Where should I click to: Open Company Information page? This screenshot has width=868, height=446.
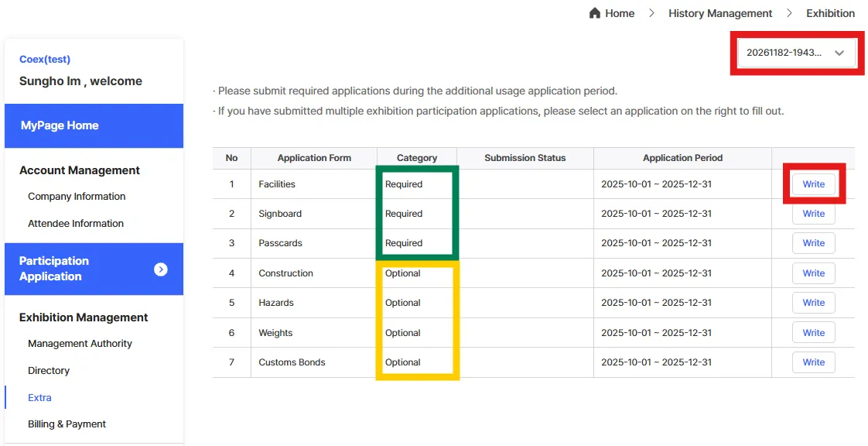77,197
